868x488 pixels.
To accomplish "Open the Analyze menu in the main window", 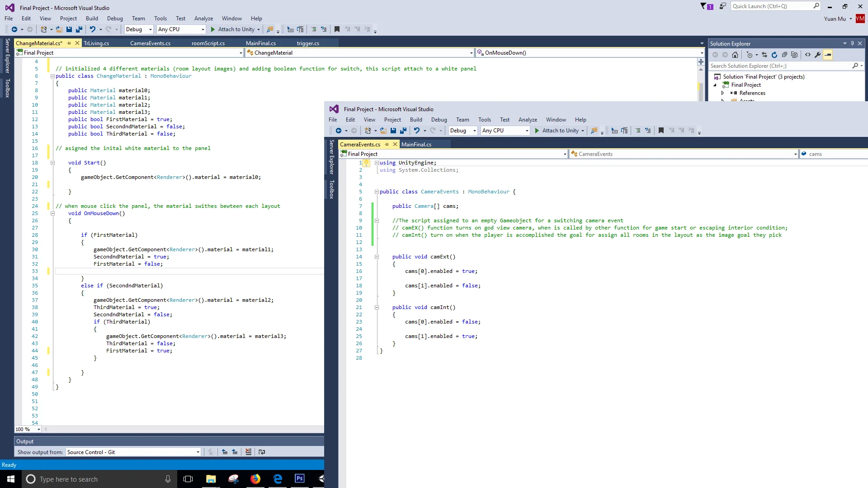I will 203,19.
